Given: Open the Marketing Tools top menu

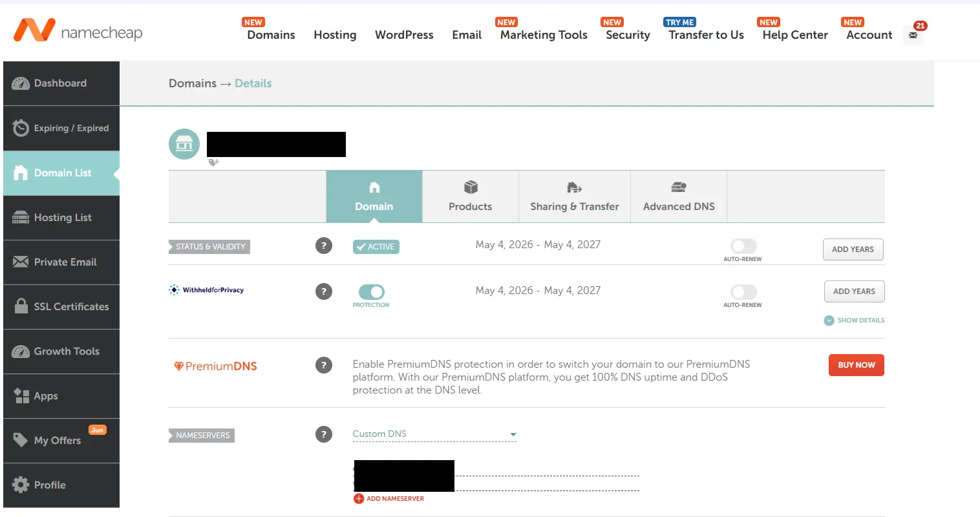Looking at the screenshot, I should tap(544, 35).
